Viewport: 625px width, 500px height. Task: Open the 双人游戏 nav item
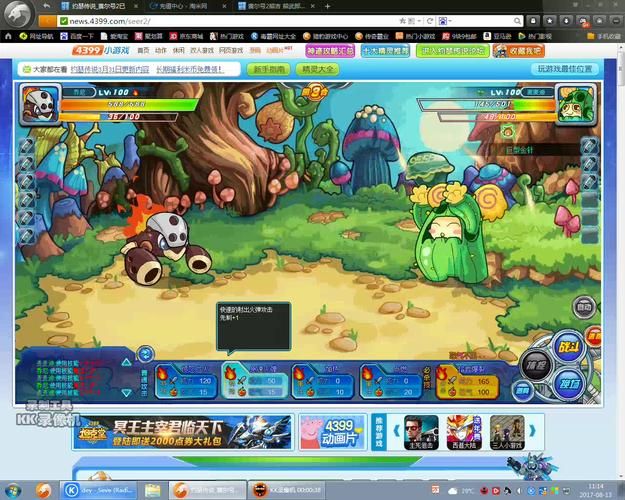[202, 51]
